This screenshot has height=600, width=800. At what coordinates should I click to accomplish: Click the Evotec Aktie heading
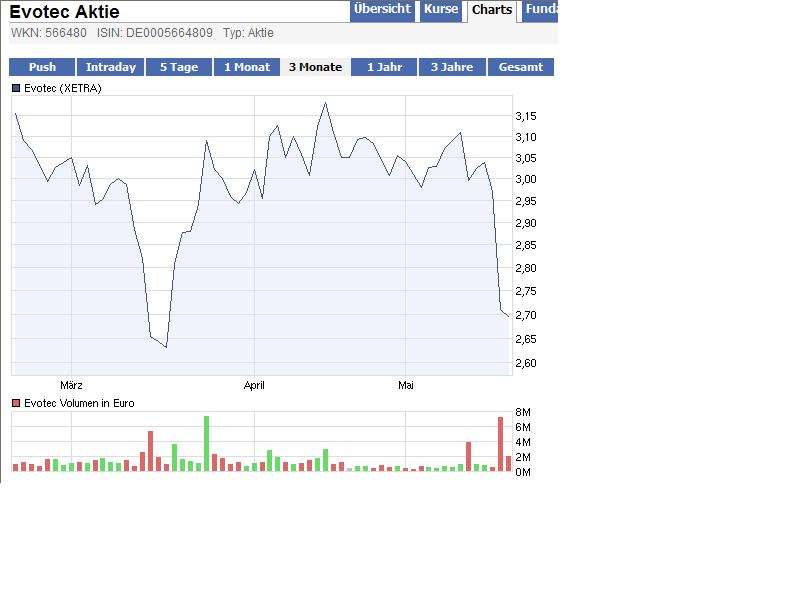click(x=64, y=11)
